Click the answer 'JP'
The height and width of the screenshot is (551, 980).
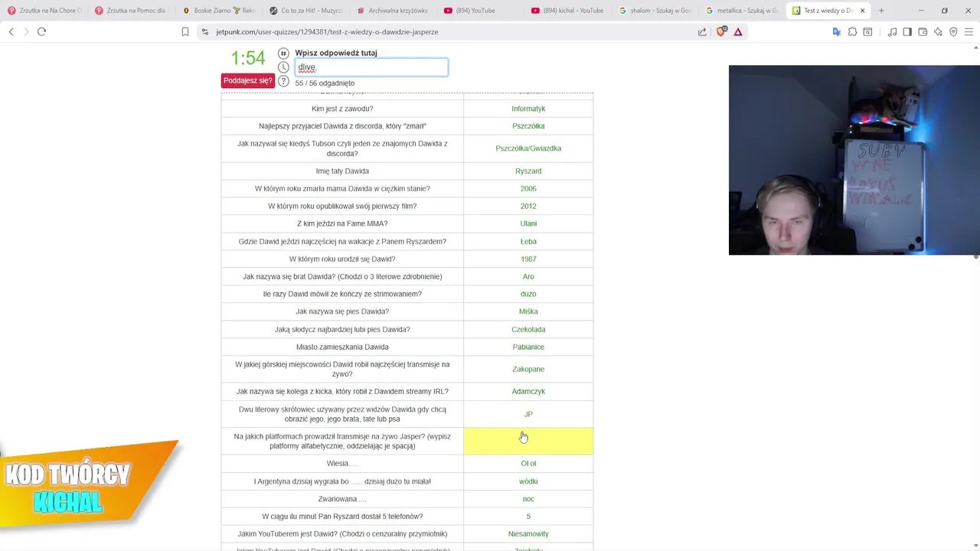[528, 414]
